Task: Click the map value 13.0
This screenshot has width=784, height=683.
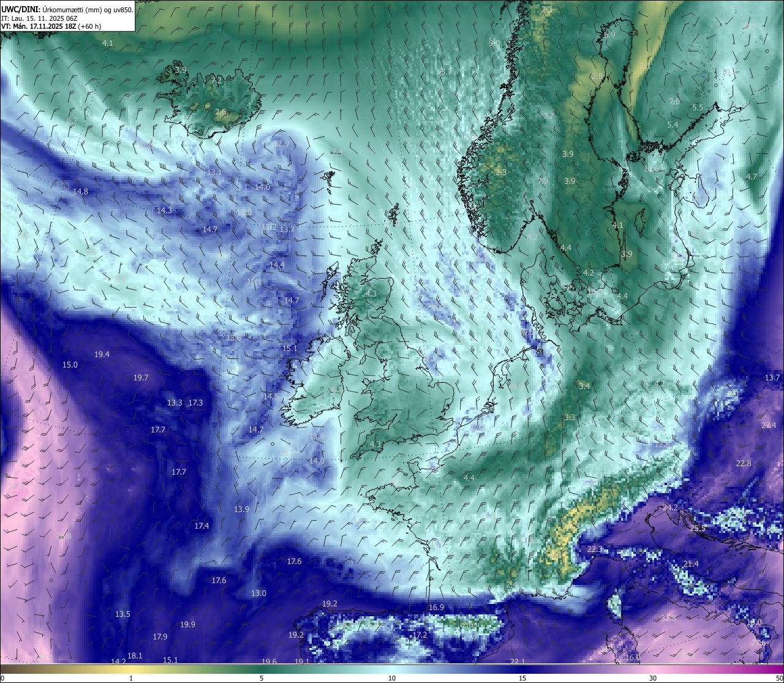Action: click(x=258, y=593)
